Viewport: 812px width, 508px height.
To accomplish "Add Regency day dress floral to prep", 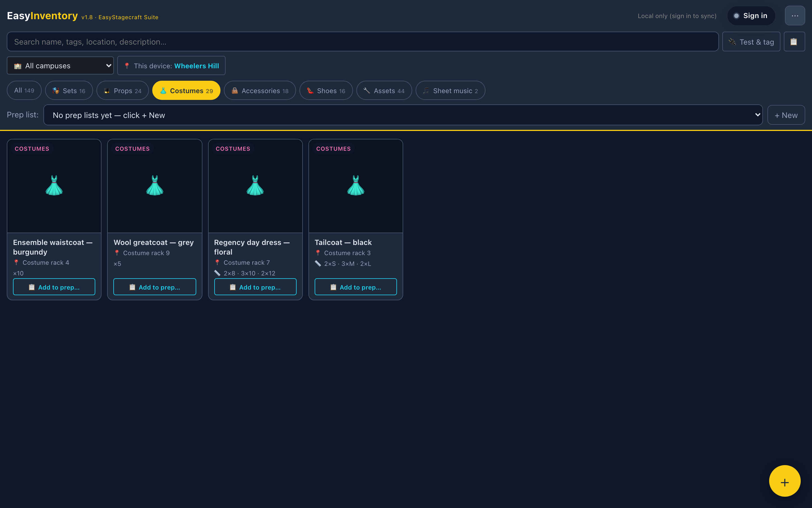I will tap(255, 287).
